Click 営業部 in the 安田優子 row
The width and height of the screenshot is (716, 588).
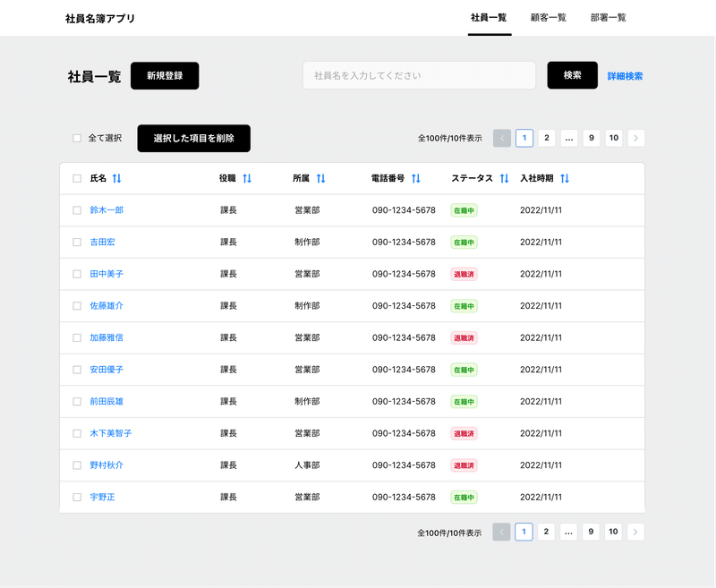click(x=307, y=370)
